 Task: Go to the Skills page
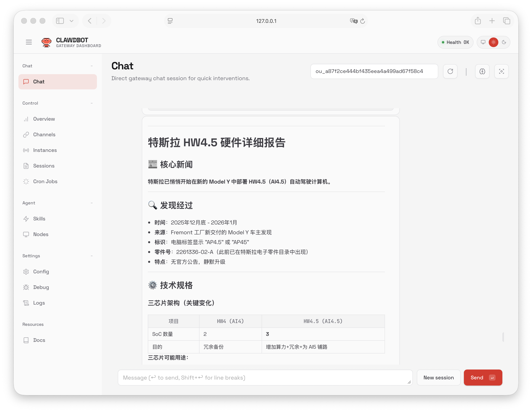(x=39, y=219)
